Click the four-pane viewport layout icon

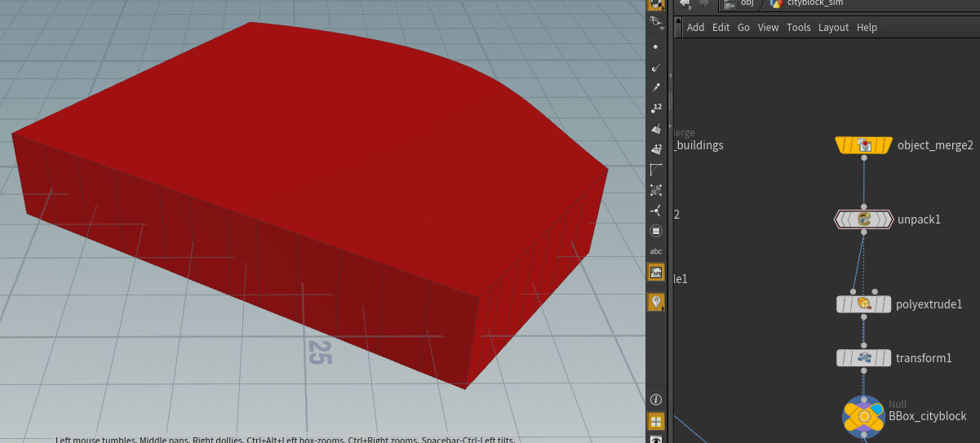click(656, 422)
